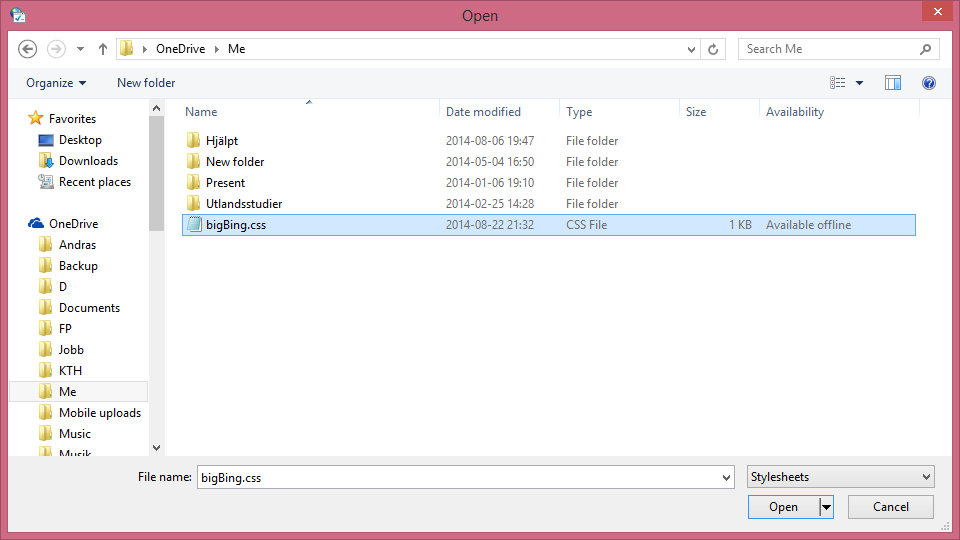This screenshot has height=540, width=960.
Task: Open Downloads in Favorites
Action: click(88, 160)
